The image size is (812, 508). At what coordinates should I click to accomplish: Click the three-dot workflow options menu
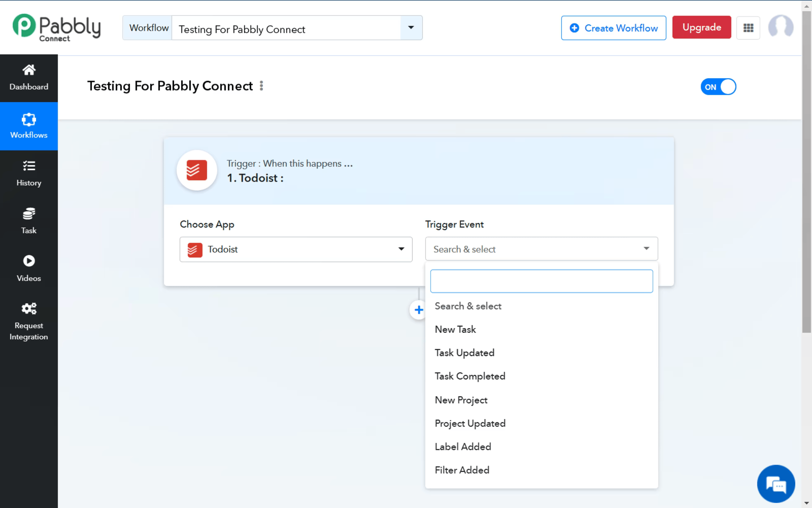[x=261, y=86]
